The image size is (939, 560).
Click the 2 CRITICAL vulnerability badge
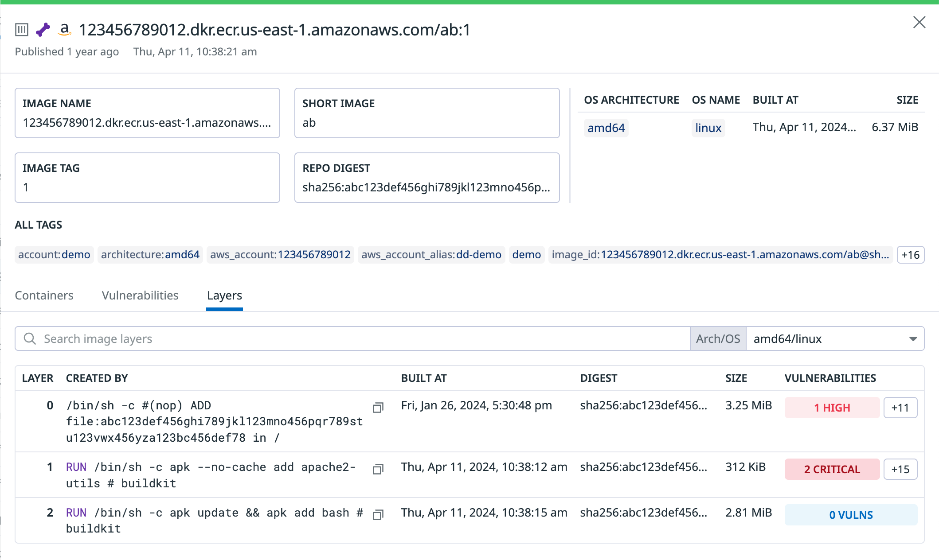coord(832,469)
